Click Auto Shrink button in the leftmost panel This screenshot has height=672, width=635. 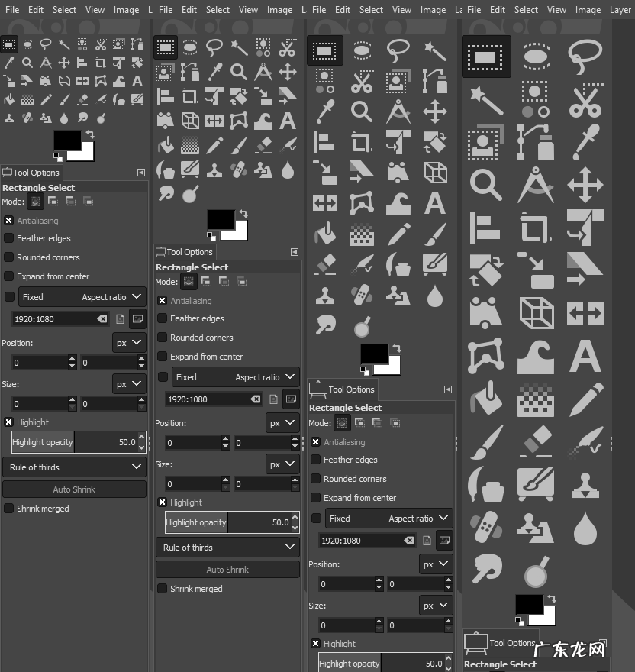tap(74, 489)
